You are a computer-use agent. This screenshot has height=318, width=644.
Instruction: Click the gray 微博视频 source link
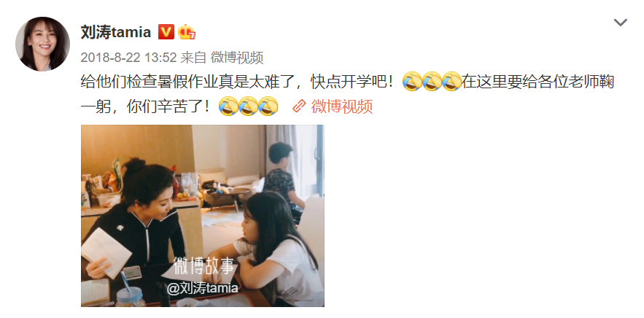click(x=237, y=58)
